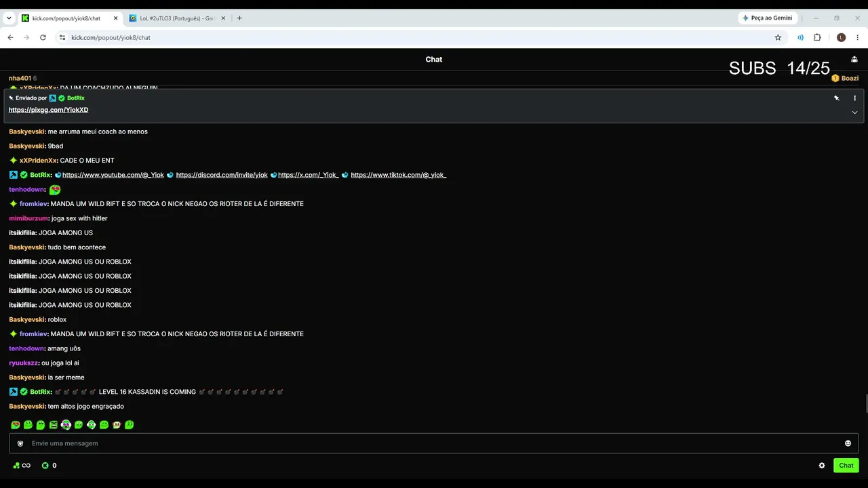868x488 pixels.
Task: Click Baskyevski in the '9bad' message
Action: tap(26, 146)
